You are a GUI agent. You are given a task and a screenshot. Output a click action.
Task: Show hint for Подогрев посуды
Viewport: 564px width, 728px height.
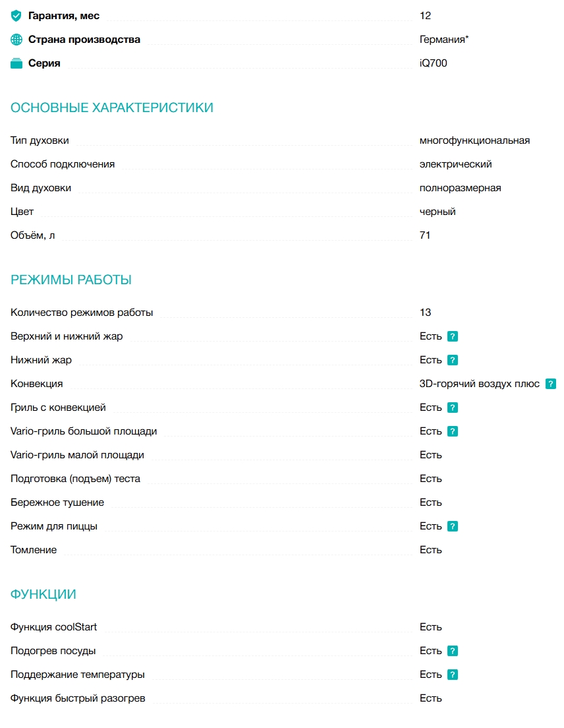[x=453, y=651]
